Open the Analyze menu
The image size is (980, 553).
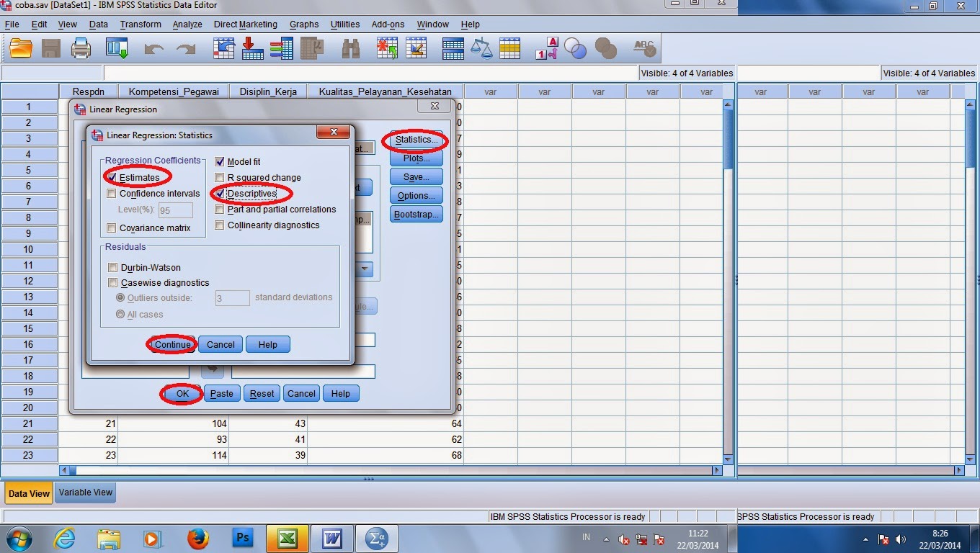pyautogui.click(x=187, y=24)
